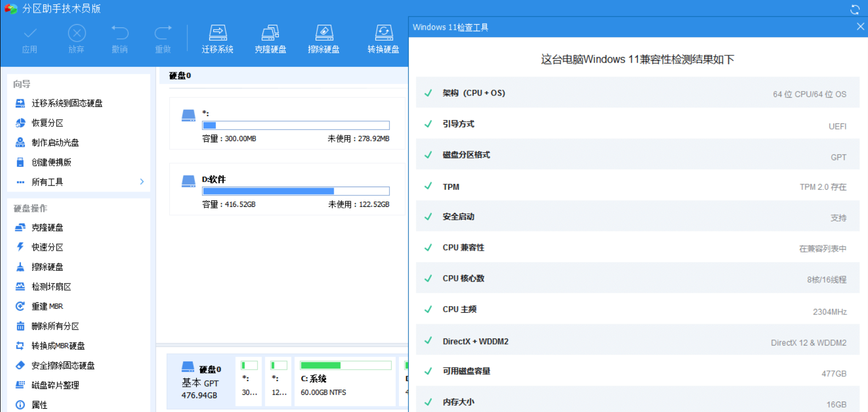Run 检测坏扇区 from the sidebar
This screenshot has width=868, height=412.
click(x=51, y=287)
